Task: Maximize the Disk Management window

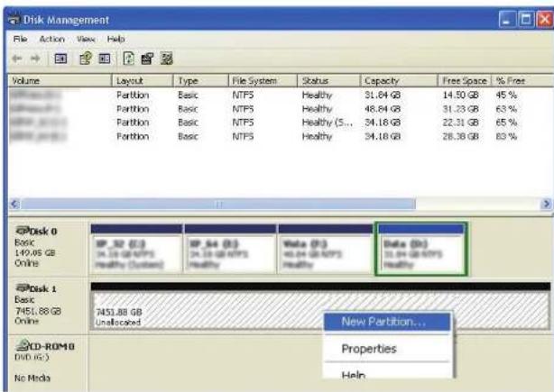Action: pos(526,20)
